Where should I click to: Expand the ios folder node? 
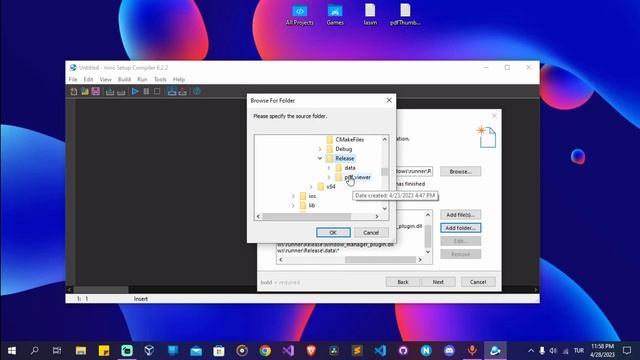pos(293,196)
